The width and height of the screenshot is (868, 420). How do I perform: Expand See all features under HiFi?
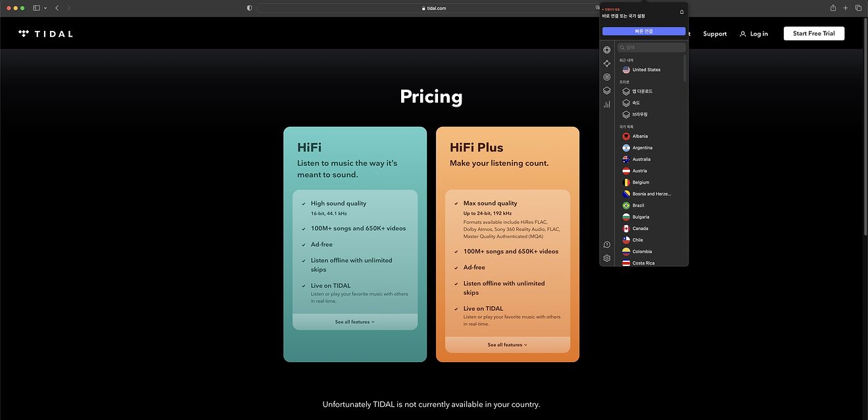click(x=355, y=322)
